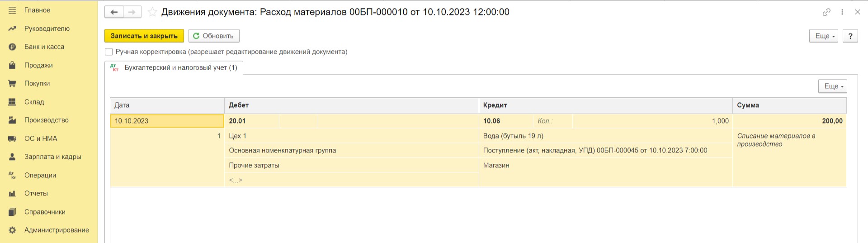This screenshot has width=868, height=243.
Task: Click the forward navigation arrow
Action: pos(132,12)
